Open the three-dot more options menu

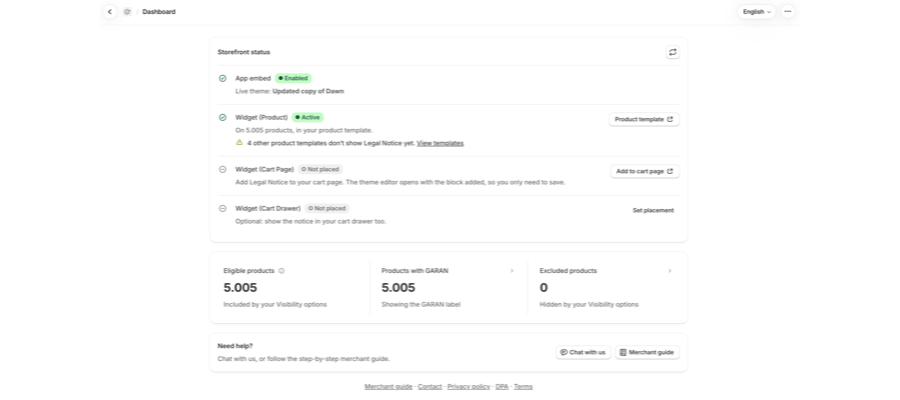[788, 11]
